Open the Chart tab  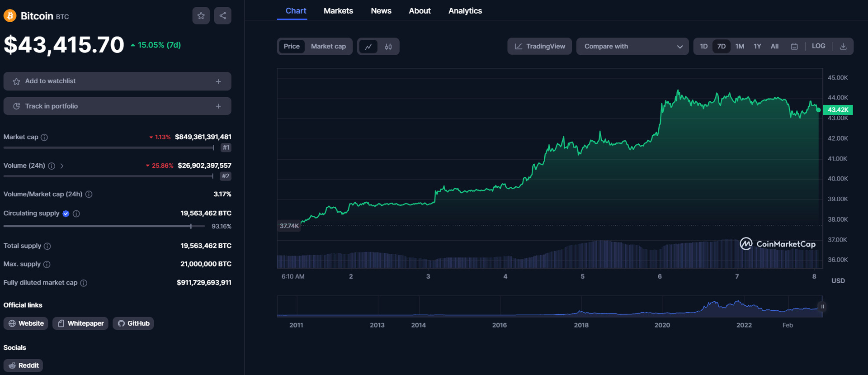[x=296, y=11]
